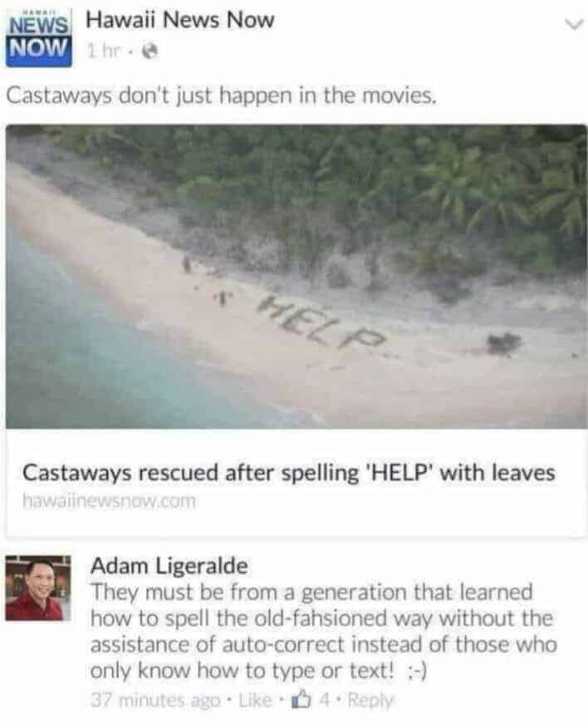Click the thumbs-up likes icon
The height and width of the screenshot is (728, 588).
point(300,699)
